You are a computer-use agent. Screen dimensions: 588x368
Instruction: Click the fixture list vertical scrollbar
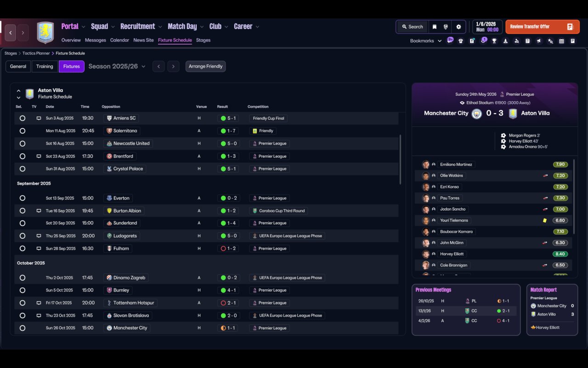pos(400,160)
